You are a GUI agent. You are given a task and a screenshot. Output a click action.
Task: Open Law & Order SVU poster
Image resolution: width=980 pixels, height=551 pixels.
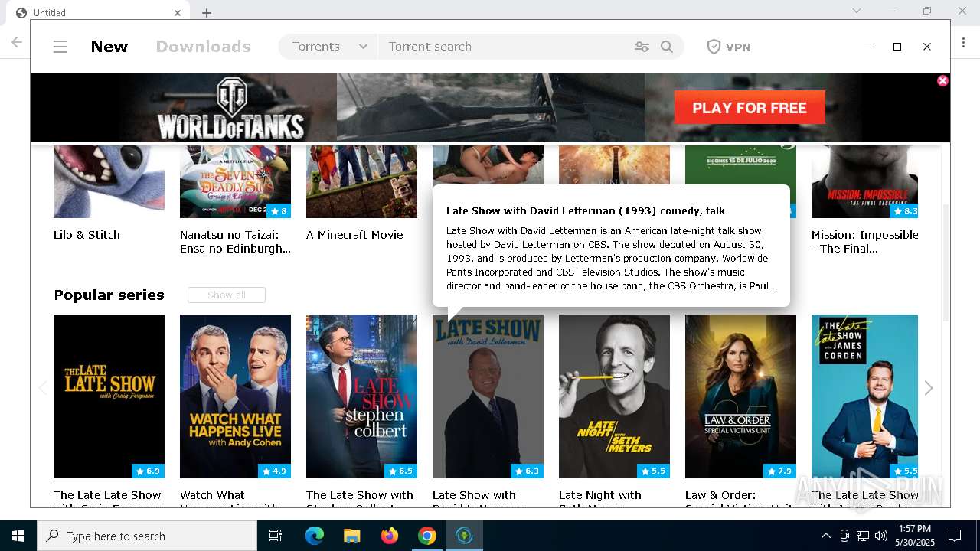pos(740,396)
